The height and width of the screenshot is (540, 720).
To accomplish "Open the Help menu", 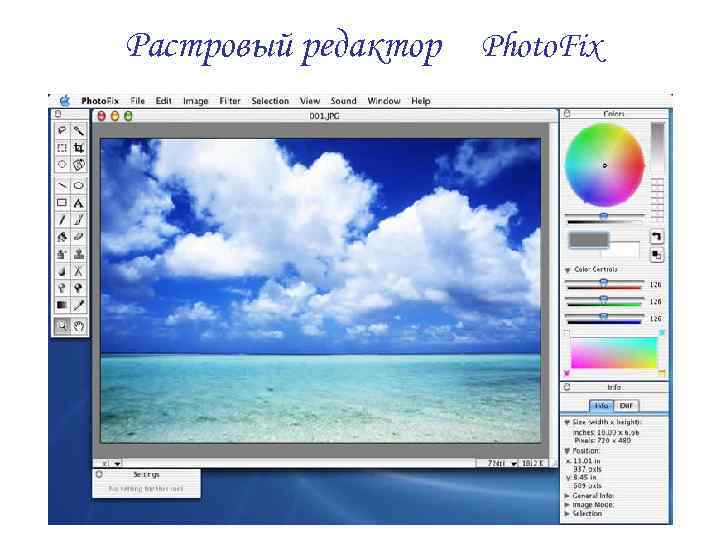I will pos(421,101).
